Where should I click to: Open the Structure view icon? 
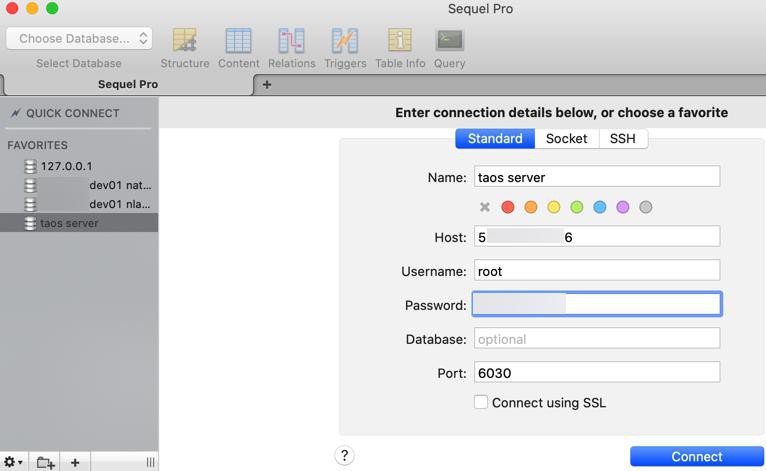point(185,40)
